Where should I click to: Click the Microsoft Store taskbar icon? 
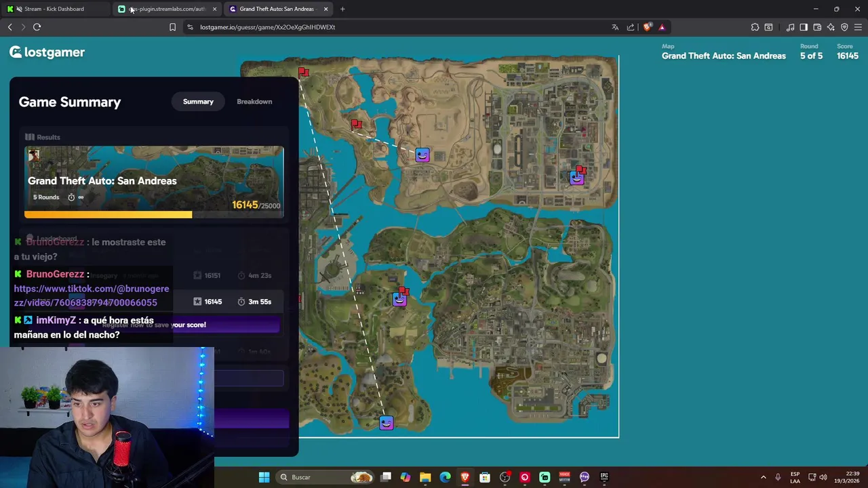pos(485,477)
